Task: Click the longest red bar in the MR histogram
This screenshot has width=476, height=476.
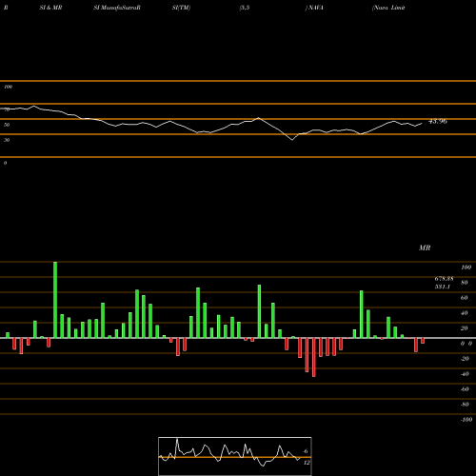Action: tap(314, 357)
